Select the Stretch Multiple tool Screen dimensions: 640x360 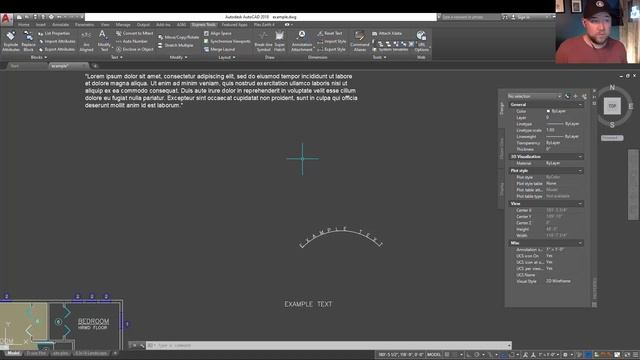[x=176, y=45]
